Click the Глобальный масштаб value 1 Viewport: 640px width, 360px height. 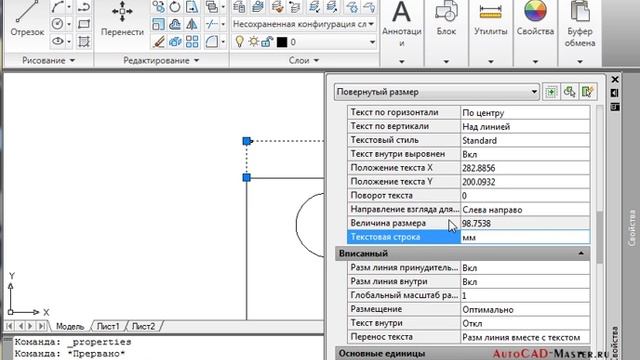pos(525,295)
